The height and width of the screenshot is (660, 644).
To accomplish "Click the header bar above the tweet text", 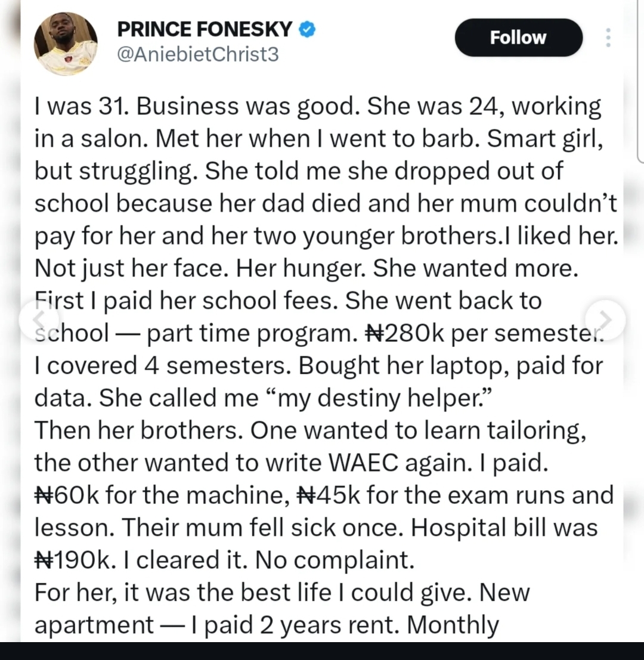I will (322, 39).
